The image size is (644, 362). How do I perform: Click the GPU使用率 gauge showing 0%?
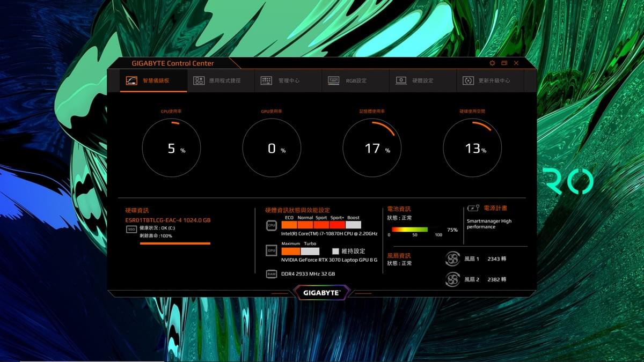click(272, 148)
